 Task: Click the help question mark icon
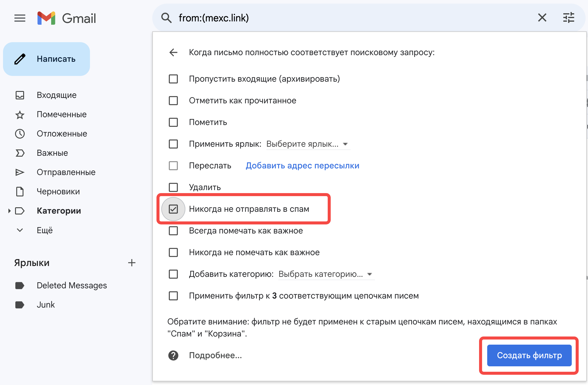(x=173, y=355)
